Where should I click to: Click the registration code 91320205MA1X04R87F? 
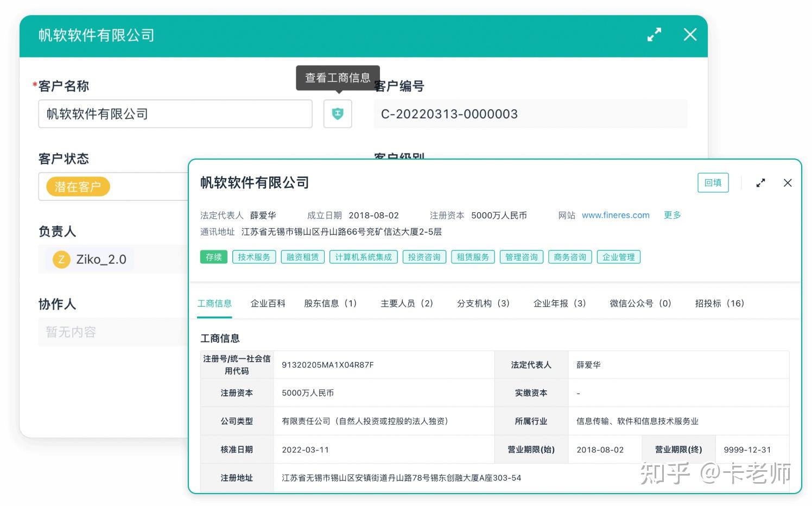pyautogui.click(x=328, y=365)
